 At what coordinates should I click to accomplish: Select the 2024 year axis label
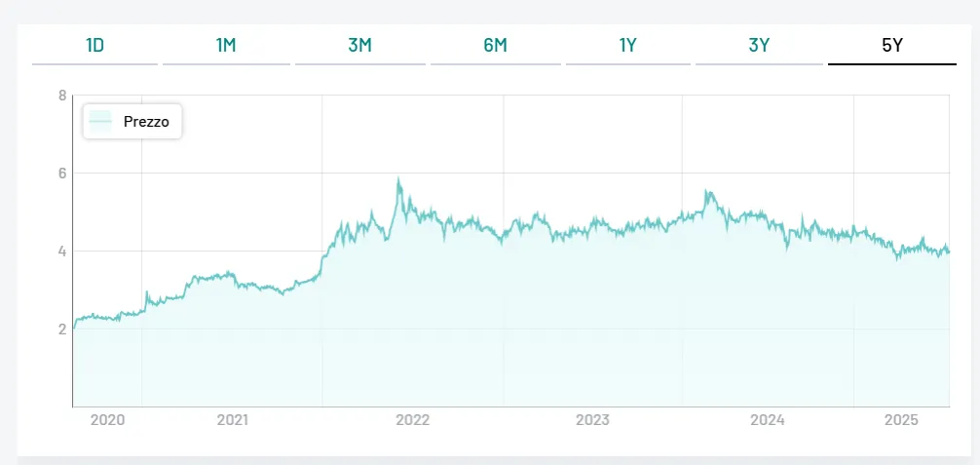pyautogui.click(x=768, y=420)
